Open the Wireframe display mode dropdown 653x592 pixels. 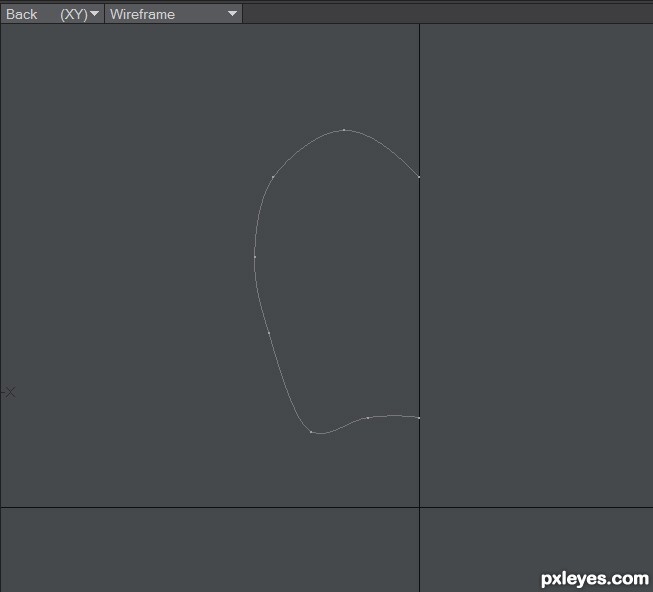pyautogui.click(x=173, y=14)
